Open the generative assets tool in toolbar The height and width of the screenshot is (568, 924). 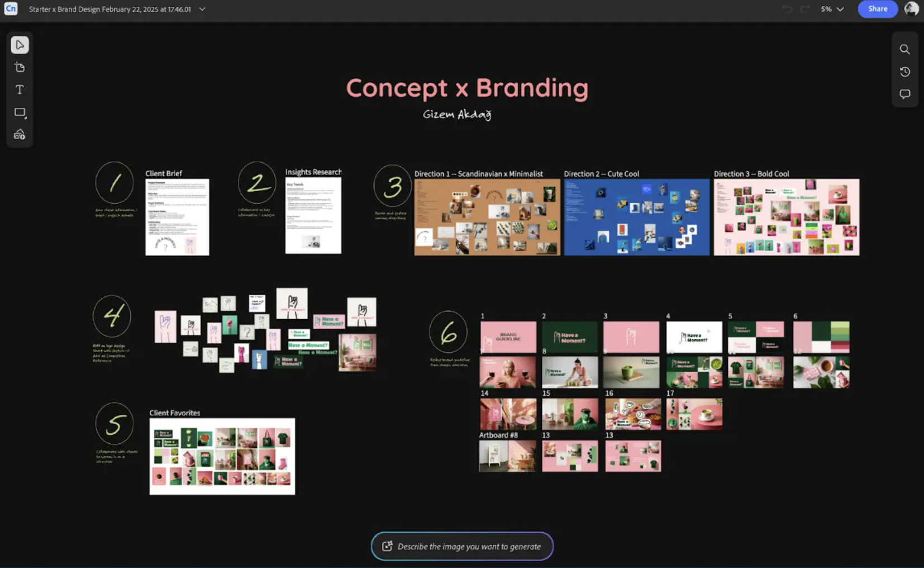pyautogui.click(x=20, y=135)
